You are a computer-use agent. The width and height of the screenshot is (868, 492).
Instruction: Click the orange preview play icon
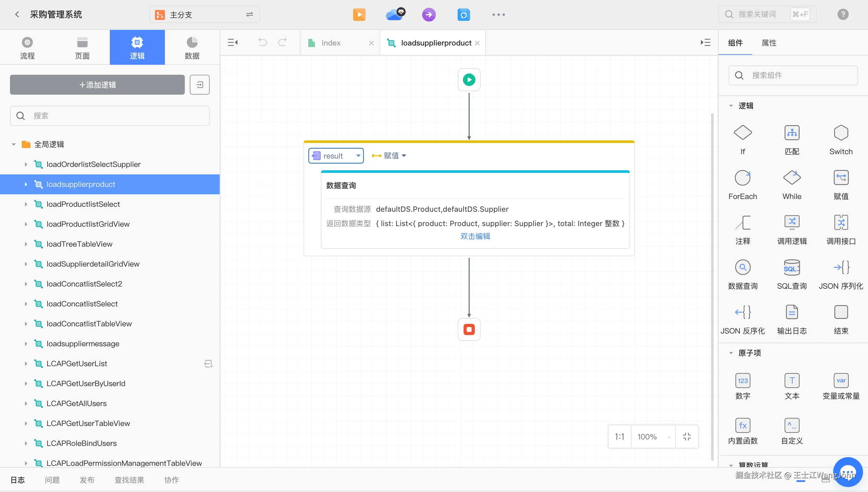pos(359,15)
